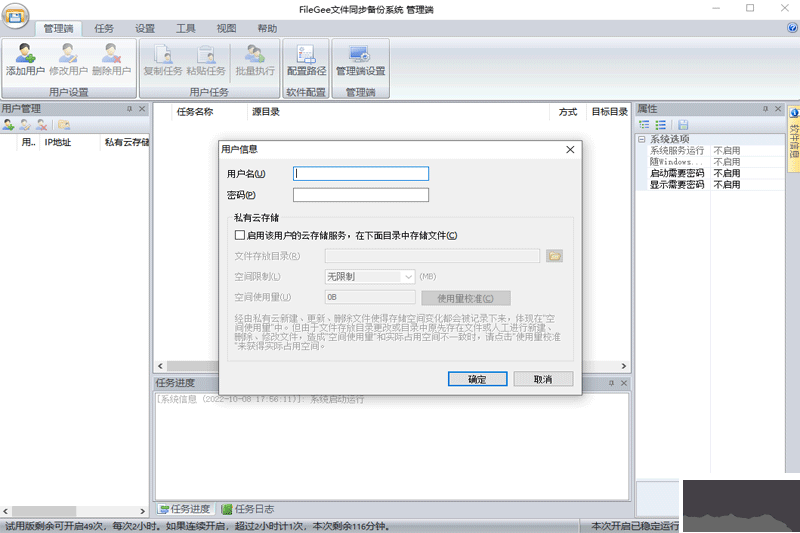Open the 空间限制 无限制 dropdown
800x533 pixels.
click(x=369, y=276)
